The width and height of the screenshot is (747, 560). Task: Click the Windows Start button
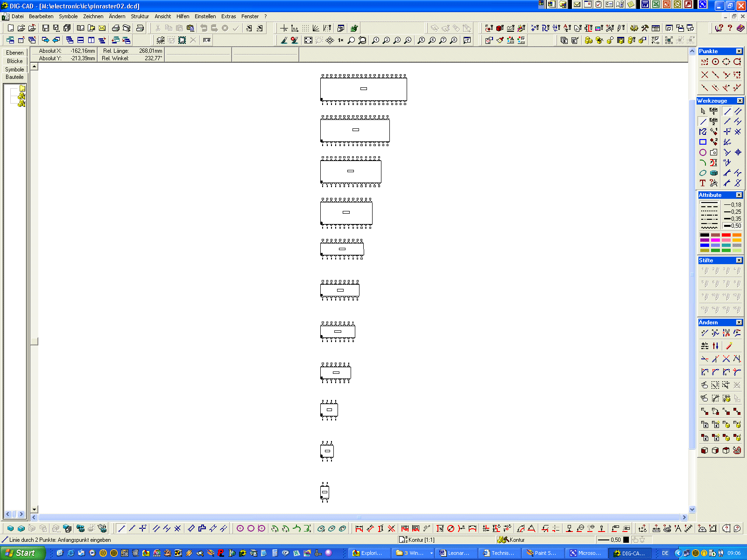click(x=23, y=553)
